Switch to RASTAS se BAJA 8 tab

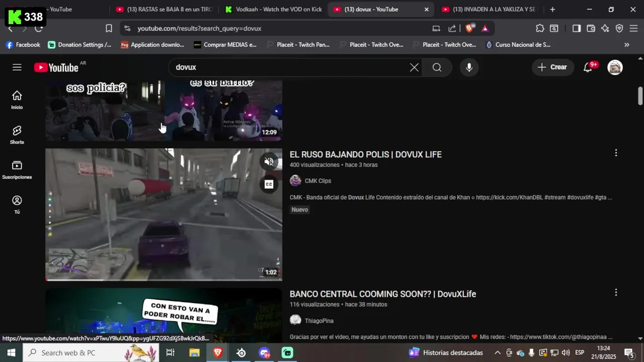tap(165, 9)
